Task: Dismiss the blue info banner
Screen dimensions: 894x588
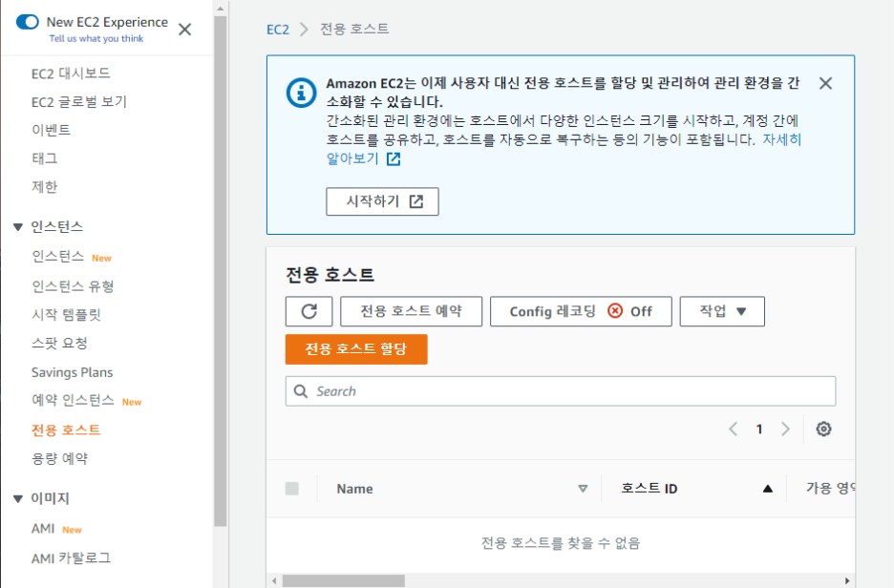Action: tap(825, 83)
